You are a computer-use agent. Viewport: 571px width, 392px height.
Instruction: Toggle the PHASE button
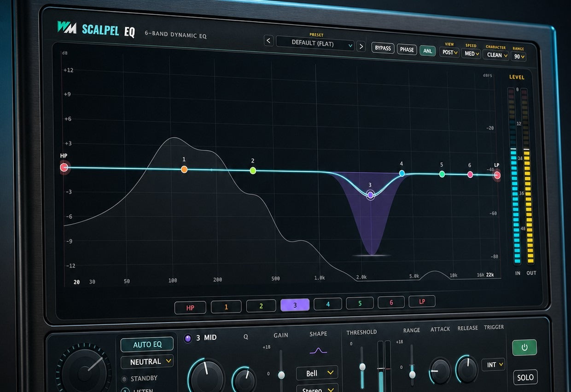(x=407, y=49)
